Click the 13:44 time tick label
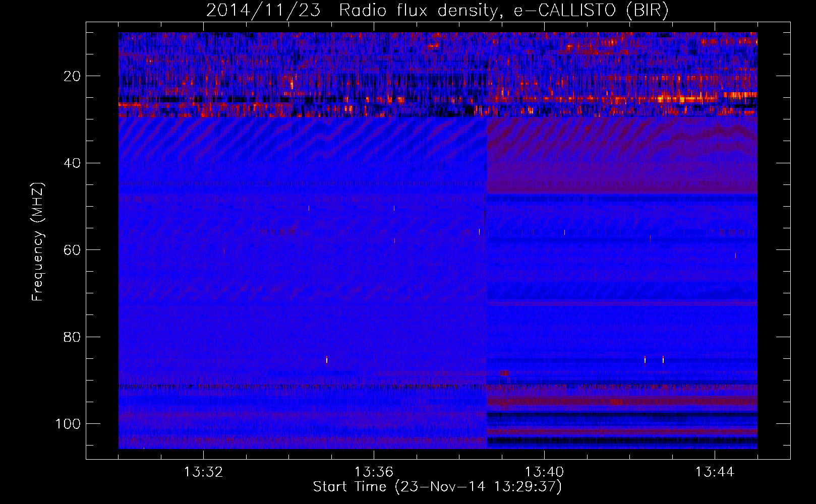Viewport: 816px width, 504px height. tap(715, 472)
